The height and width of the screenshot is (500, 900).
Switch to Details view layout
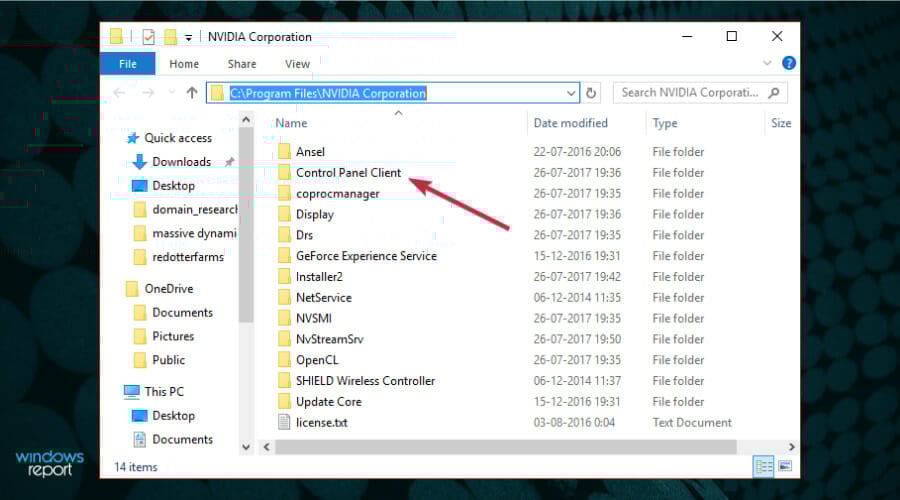[763, 467]
